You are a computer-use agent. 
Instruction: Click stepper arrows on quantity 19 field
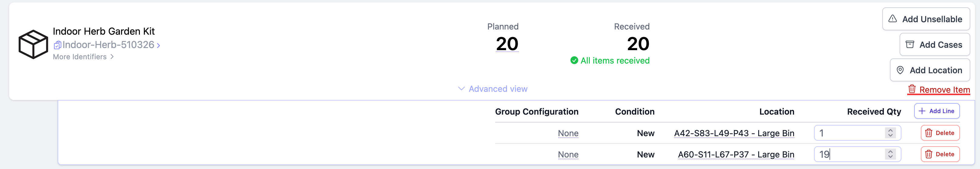(x=890, y=154)
